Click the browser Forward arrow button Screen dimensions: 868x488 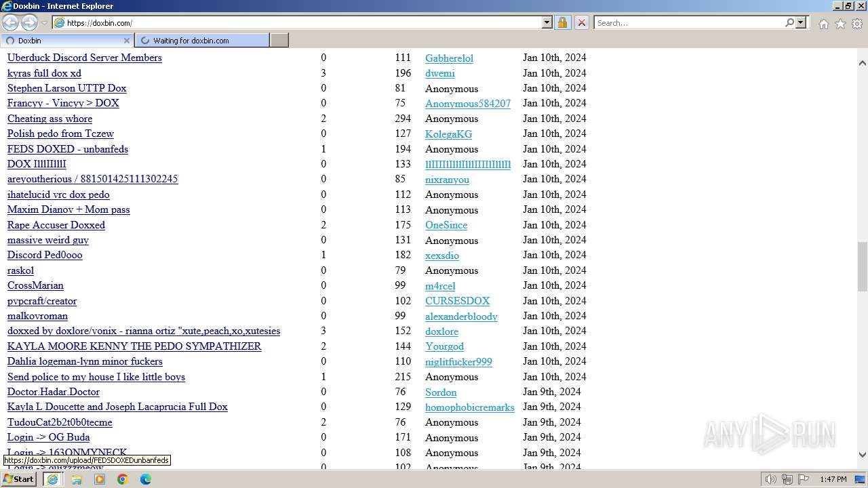pyautogui.click(x=29, y=22)
